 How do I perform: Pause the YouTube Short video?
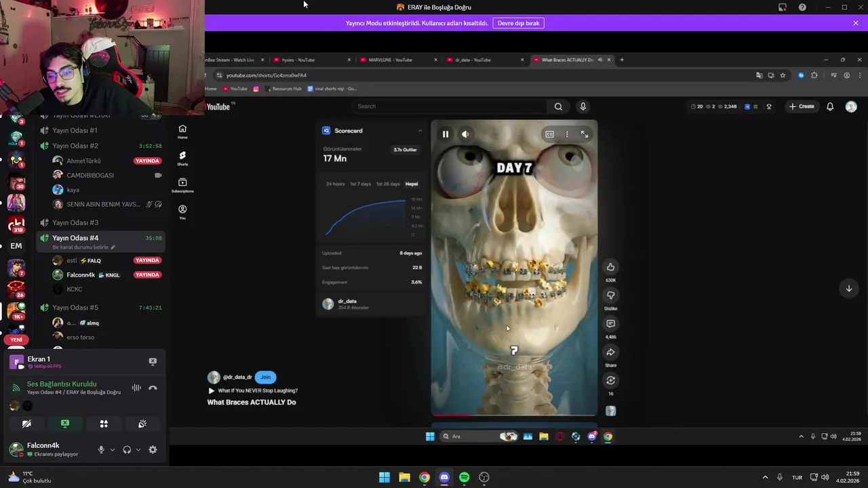pos(446,134)
